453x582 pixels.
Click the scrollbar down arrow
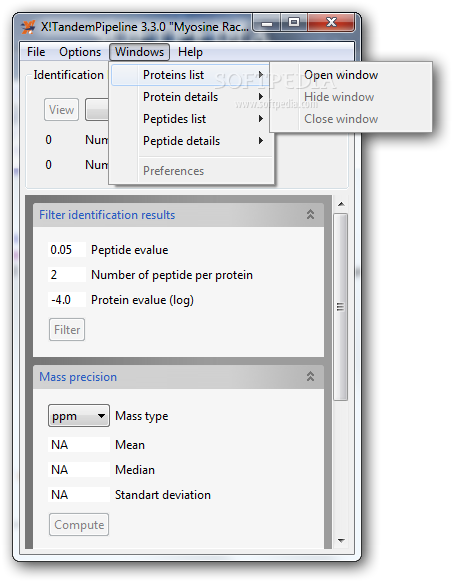[x=341, y=540]
